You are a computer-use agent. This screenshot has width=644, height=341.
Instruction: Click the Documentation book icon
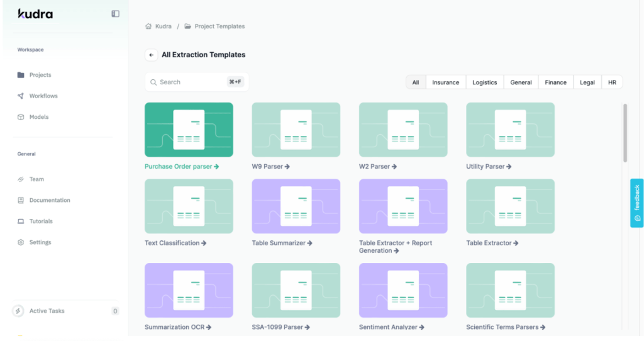click(x=21, y=200)
